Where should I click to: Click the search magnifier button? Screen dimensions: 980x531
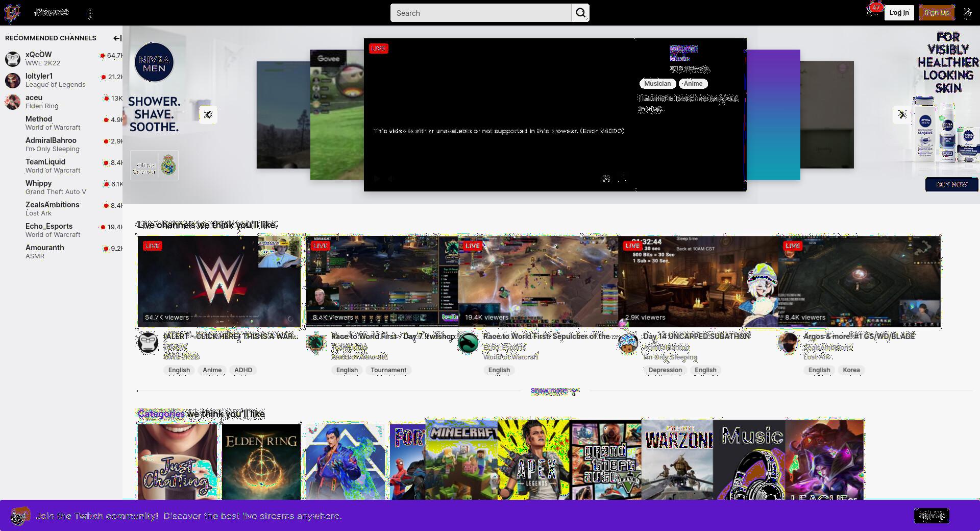pyautogui.click(x=581, y=13)
